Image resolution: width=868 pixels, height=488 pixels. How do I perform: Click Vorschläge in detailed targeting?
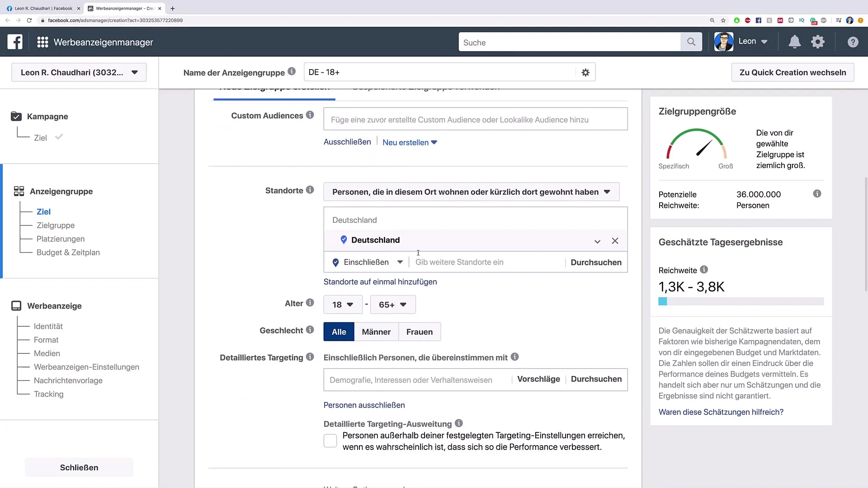(538, 379)
